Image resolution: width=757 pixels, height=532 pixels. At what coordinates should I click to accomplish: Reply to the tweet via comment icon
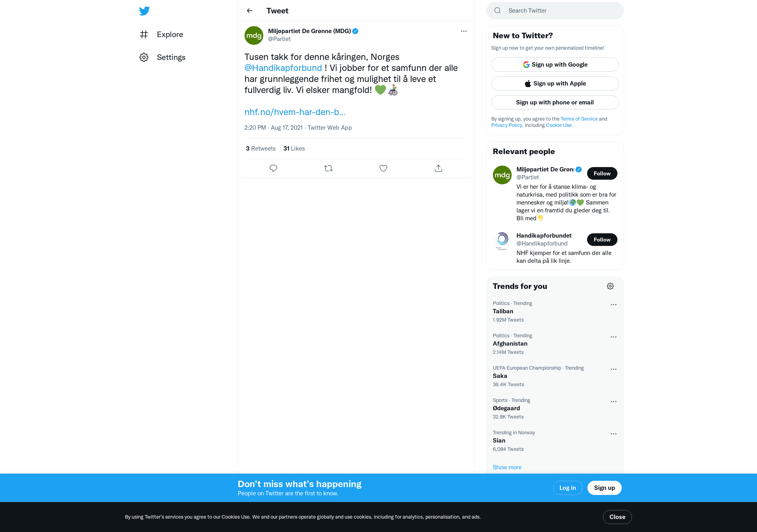coord(273,168)
